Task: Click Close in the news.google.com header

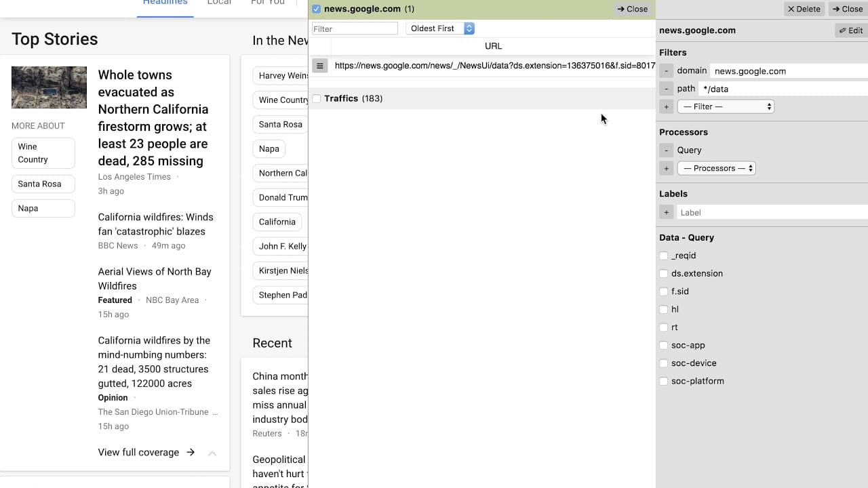Action: point(632,9)
